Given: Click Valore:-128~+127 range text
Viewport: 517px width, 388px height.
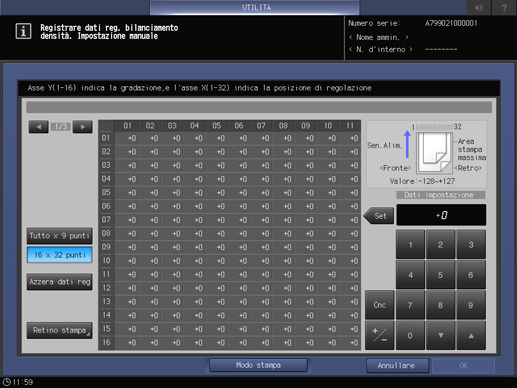Looking at the screenshot, I should tap(422, 181).
